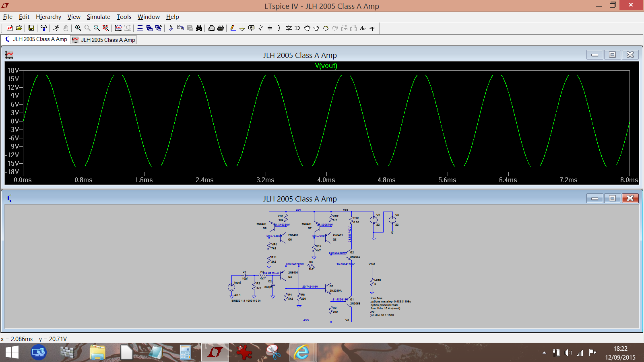Cascade windows using the cascade icon

click(149, 28)
